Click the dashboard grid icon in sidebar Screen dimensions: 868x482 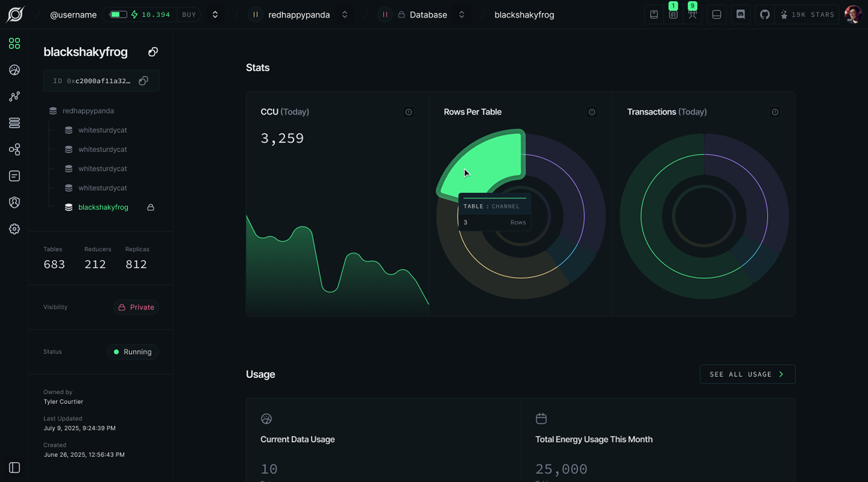[14, 43]
